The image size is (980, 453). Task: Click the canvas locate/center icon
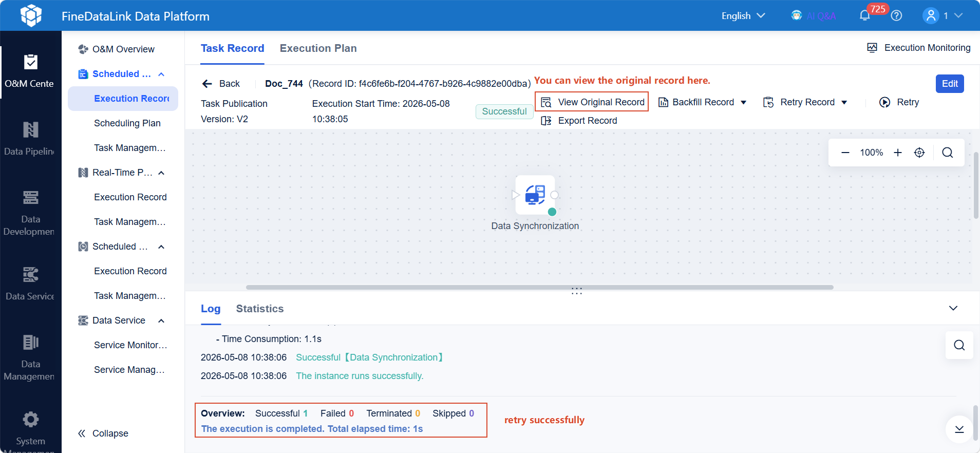click(x=919, y=153)
